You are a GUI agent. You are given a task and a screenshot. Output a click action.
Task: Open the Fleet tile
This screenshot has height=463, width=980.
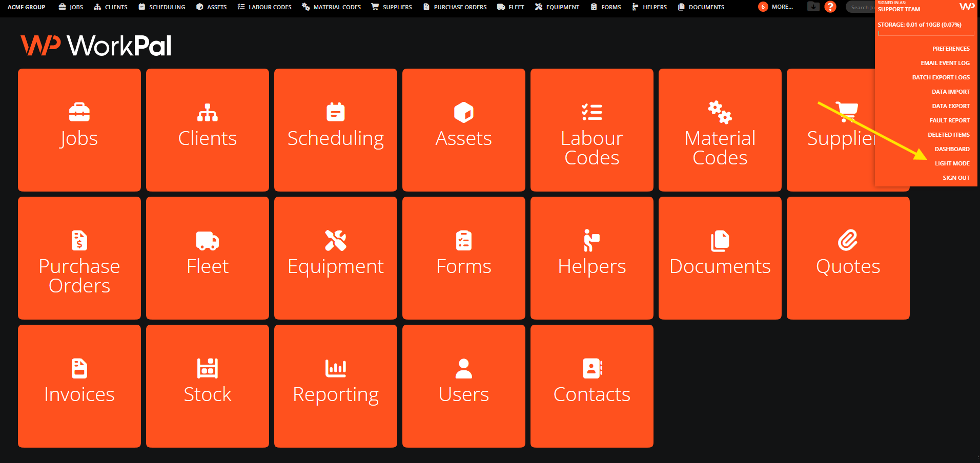pyautogui.click(x=208, y=258)
